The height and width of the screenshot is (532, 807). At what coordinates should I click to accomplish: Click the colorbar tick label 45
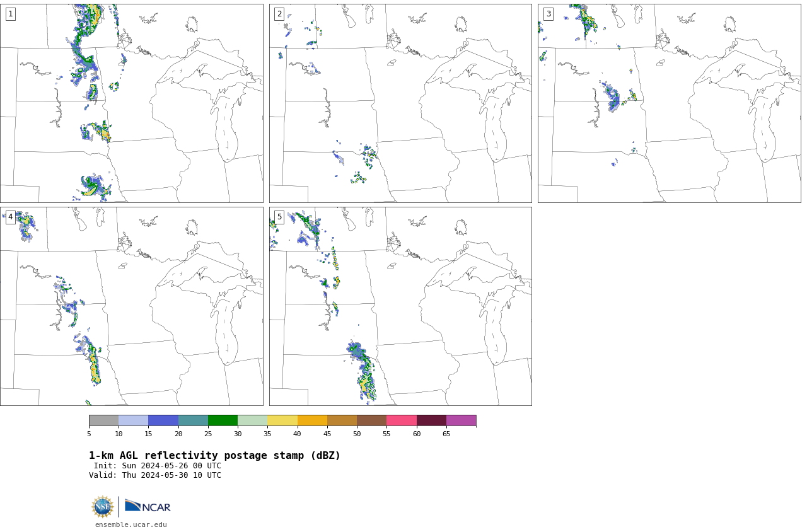pos(327,434)
